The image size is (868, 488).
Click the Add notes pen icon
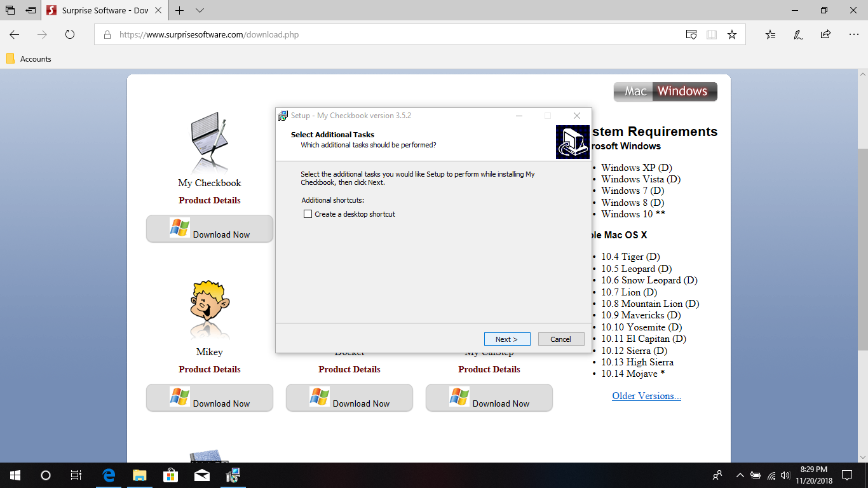click(x=798, y=35)
